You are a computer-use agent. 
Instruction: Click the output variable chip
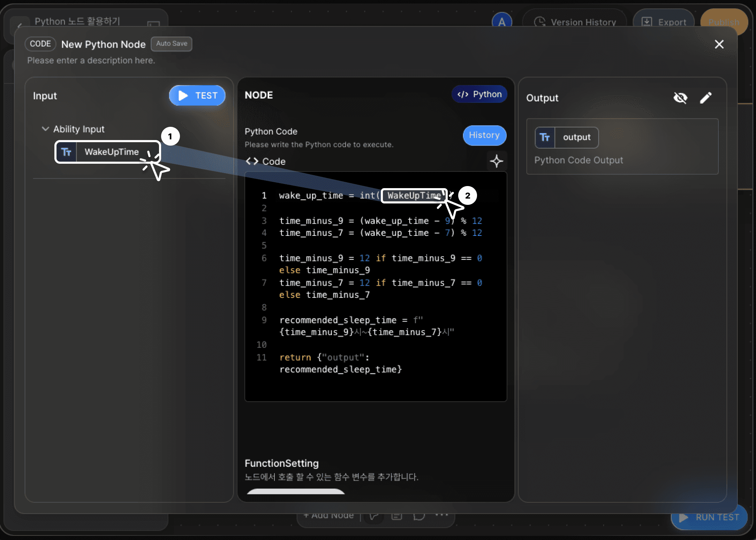[576, 137]
